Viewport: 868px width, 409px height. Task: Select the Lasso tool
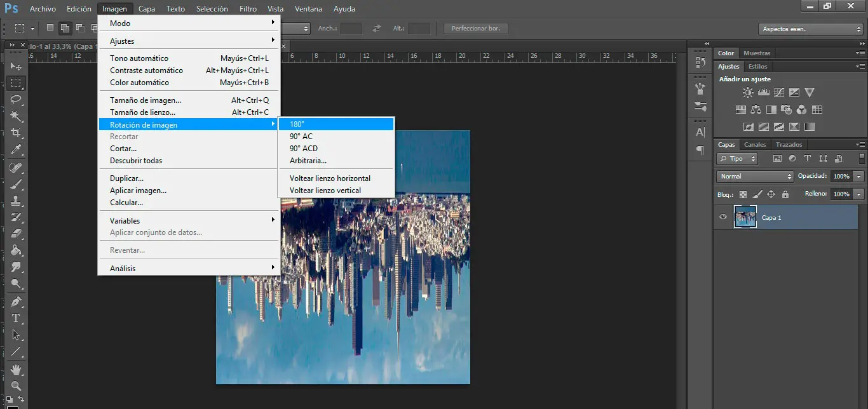pyautogui.click(x=17, y=100)
